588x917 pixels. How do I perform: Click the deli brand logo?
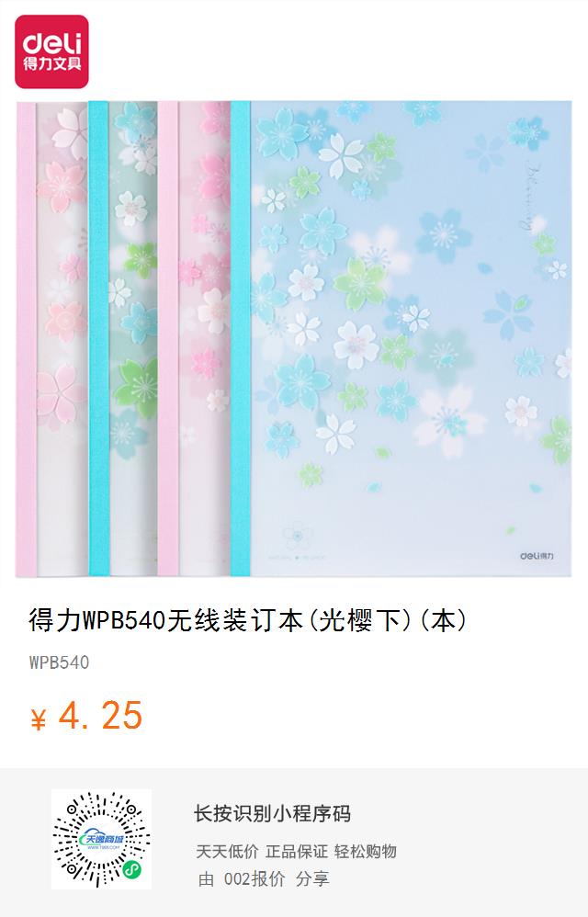pyautogui.click(x=51, y=51)
